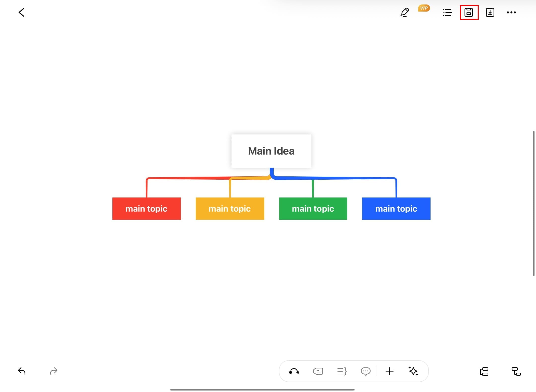Export or download the mind map
The height and width of the screenshot is (392, 536).
coord(490,12)
